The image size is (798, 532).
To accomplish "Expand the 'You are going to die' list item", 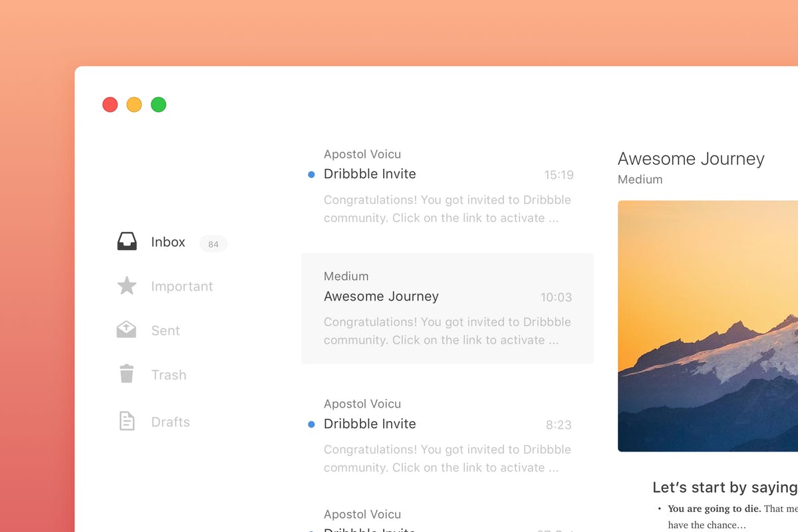I will (x=714, y=509).
